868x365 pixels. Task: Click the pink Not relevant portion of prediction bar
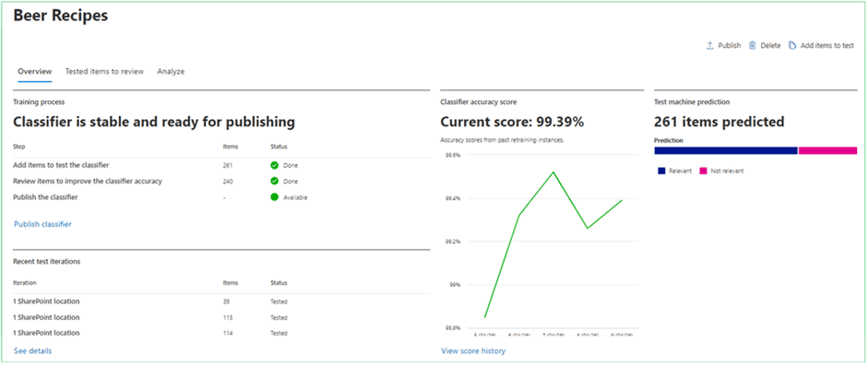tap(827, 150)
